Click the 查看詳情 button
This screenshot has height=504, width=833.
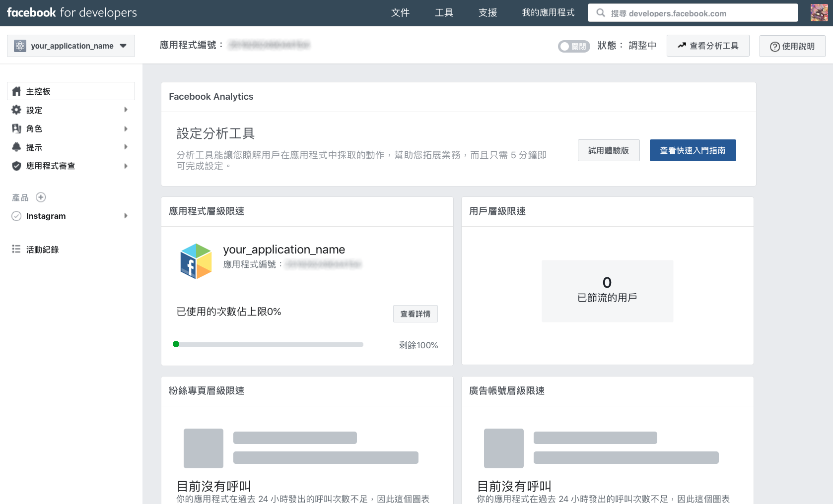click(416, 314)
